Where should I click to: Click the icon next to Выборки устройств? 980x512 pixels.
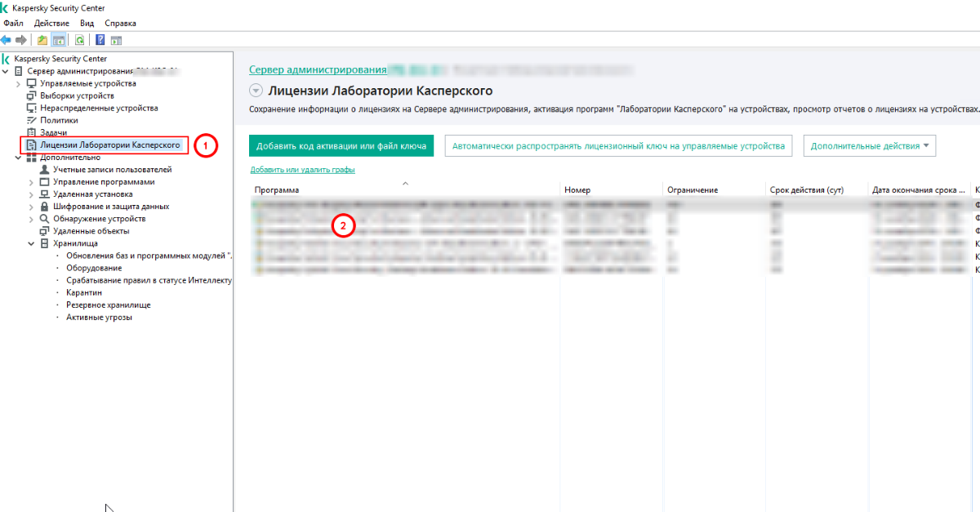click(x=33, y=96)
